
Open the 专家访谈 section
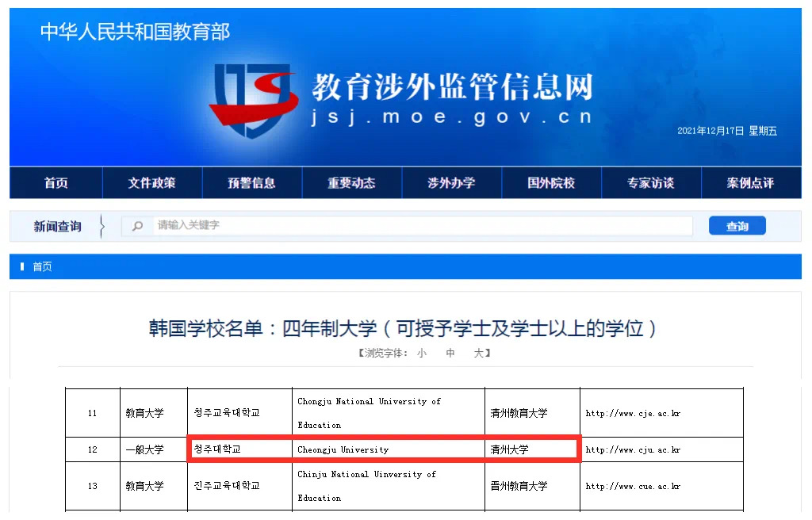(x=651, y=183)
